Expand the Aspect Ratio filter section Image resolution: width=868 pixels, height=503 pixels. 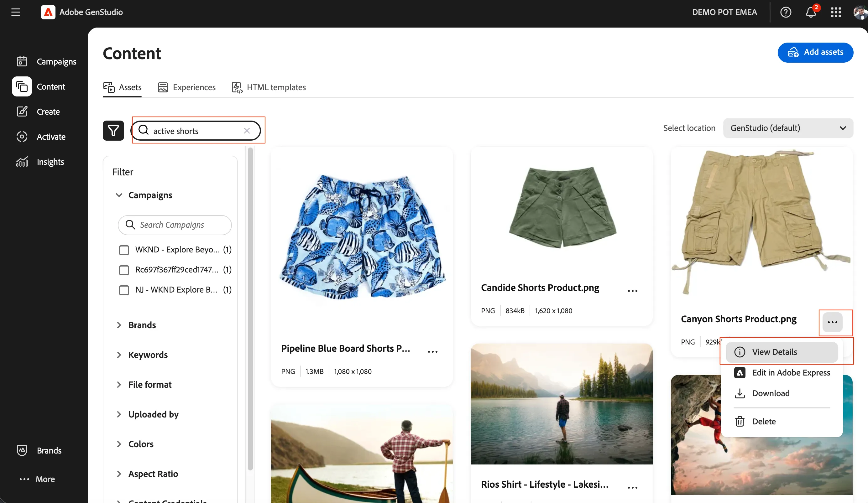(119, 474)
